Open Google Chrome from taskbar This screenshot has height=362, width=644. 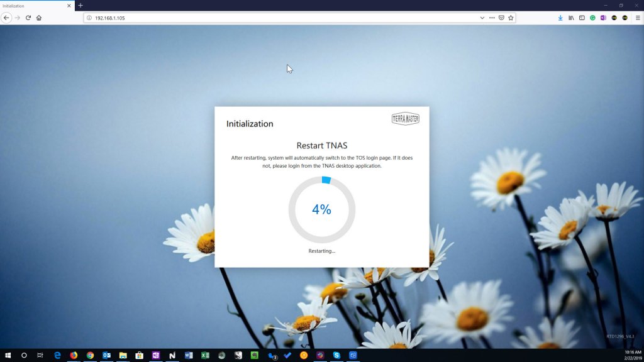91,356
